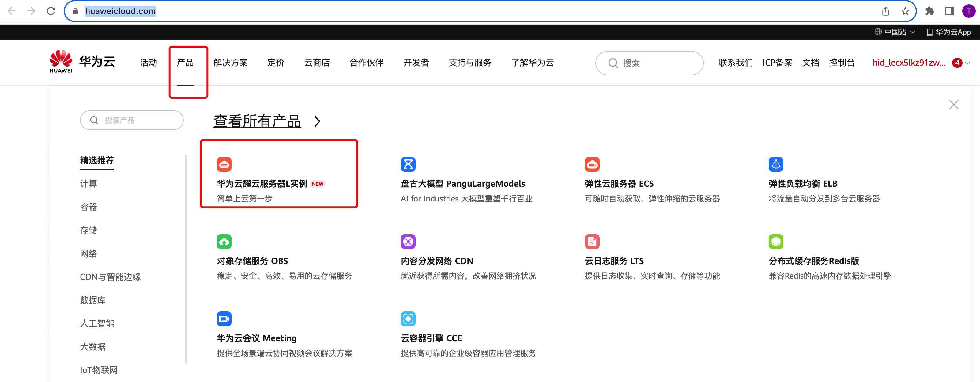This screenshot has height=382, width=980.
Task: Open the ICP备案 link
Action: pos(777,63)
